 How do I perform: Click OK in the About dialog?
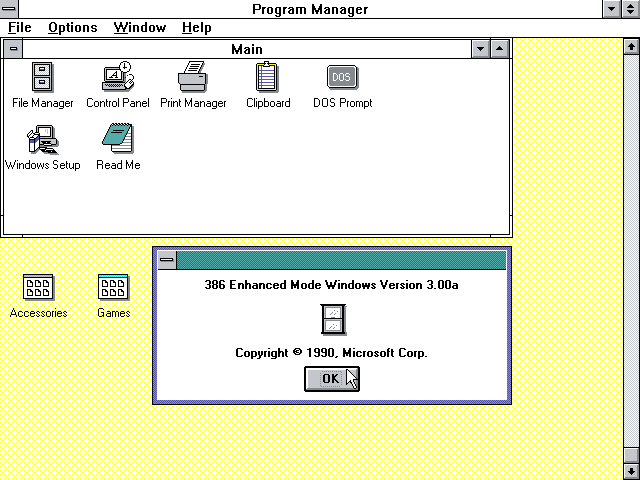tap(332, 379)
